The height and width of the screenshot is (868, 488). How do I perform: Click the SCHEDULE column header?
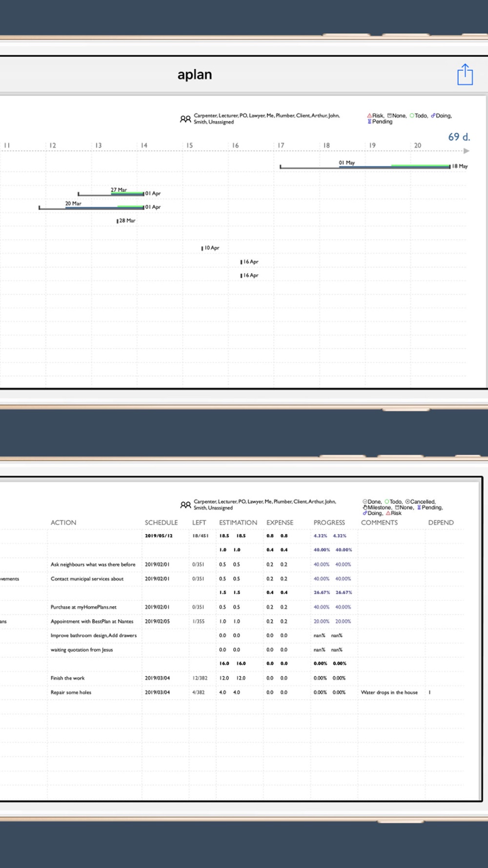tap(161, 522)
